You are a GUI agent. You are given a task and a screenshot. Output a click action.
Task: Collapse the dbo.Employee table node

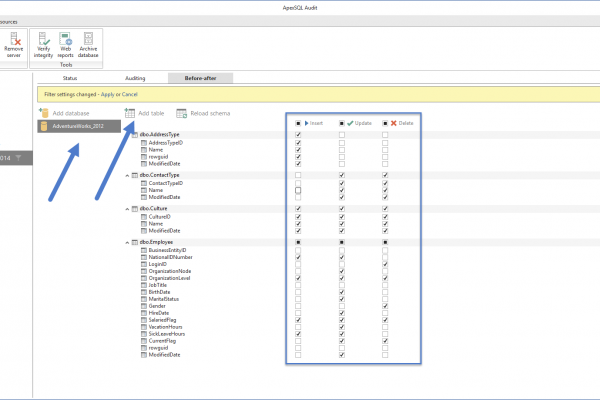tap(127, 243)
